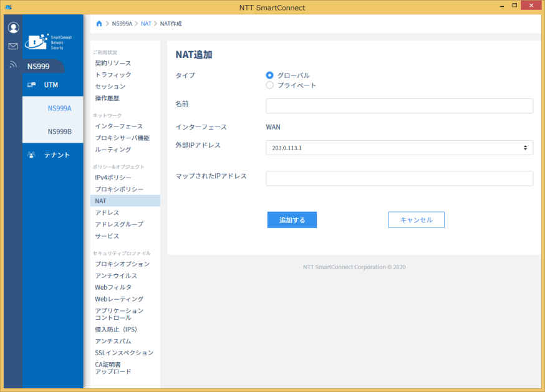Open アドレス in the sidebar
This screenshot has height=392, width=545.
pos(107,213)
